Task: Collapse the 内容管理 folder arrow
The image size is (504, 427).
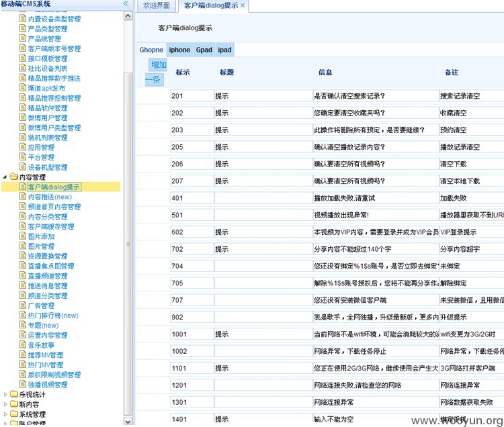Action: (5, 177)
